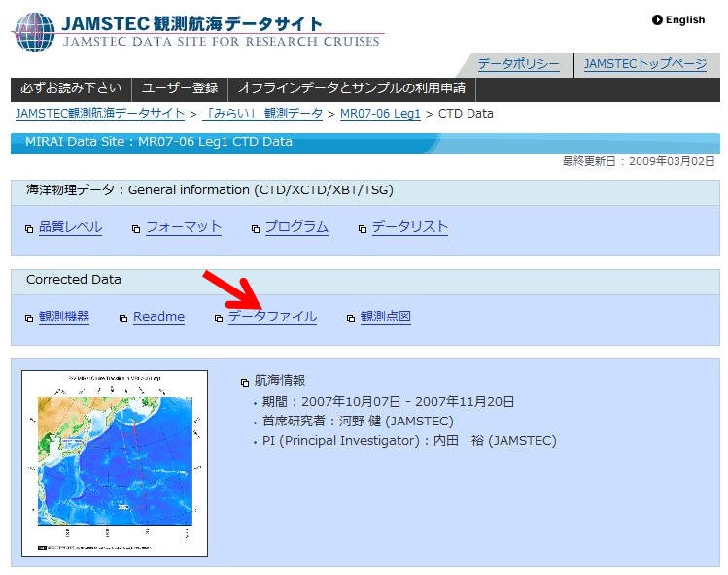Screen dimensions: 728x575
Task: Click the English language arrow icon
Action: 658,19
